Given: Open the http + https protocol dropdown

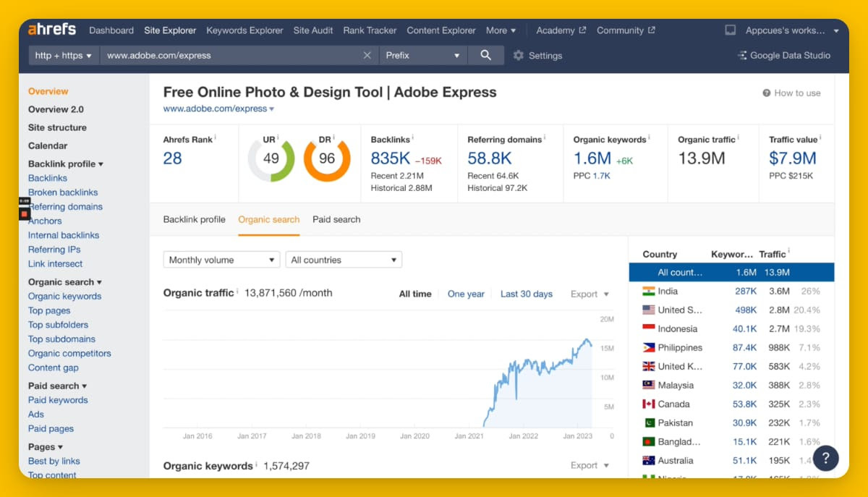Looking at the screenshot, I should 64,55.
